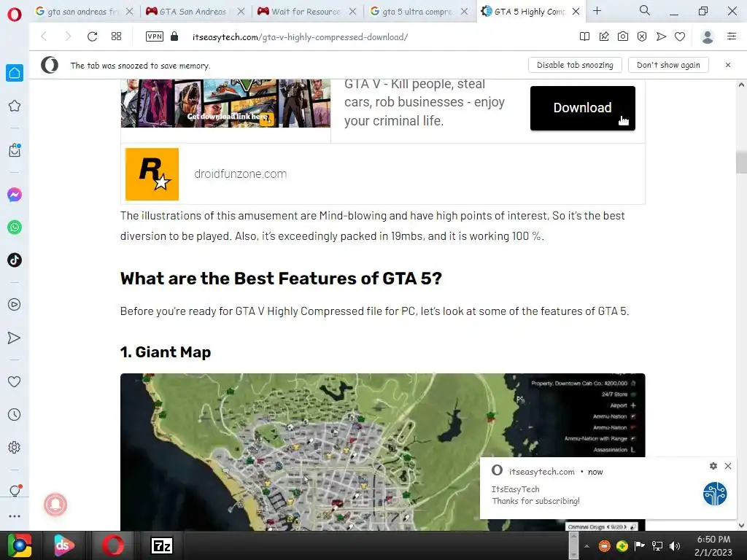Screen dimensions: 747x560
Task: Add page to bookmarks heart in toolbar
Action: click(680, 36)
